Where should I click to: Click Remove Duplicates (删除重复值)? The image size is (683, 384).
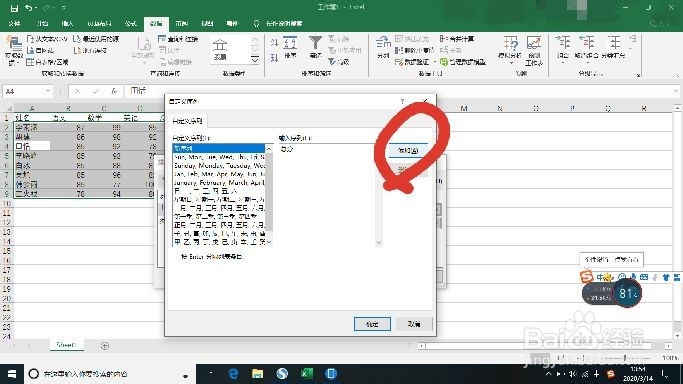pos(414,51)
